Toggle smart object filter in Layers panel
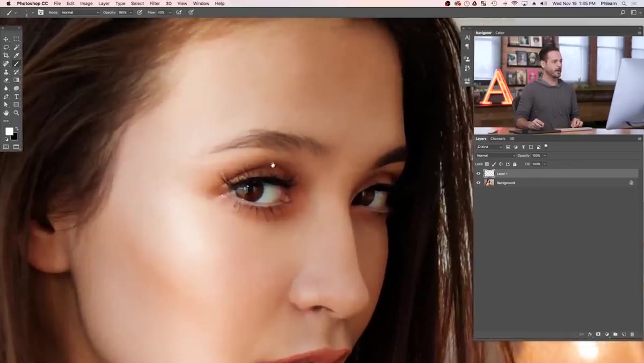 coord(538,147)
